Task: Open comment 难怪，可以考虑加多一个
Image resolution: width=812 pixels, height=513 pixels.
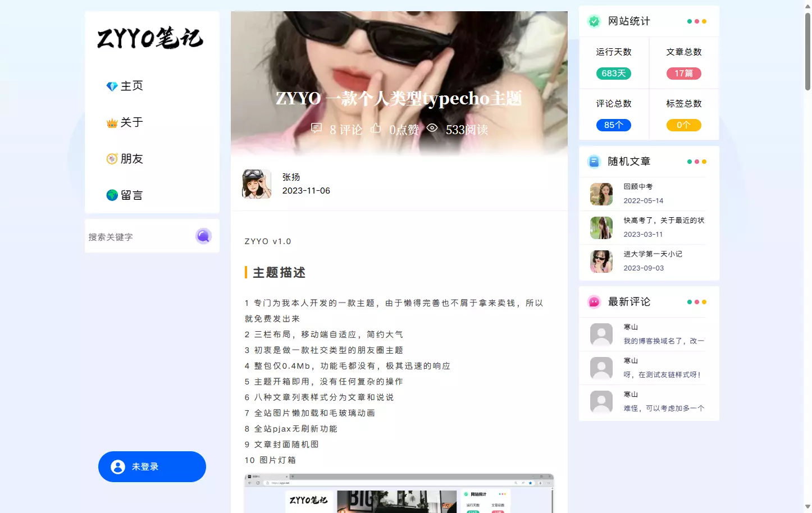Action: (x=664, y=409)
